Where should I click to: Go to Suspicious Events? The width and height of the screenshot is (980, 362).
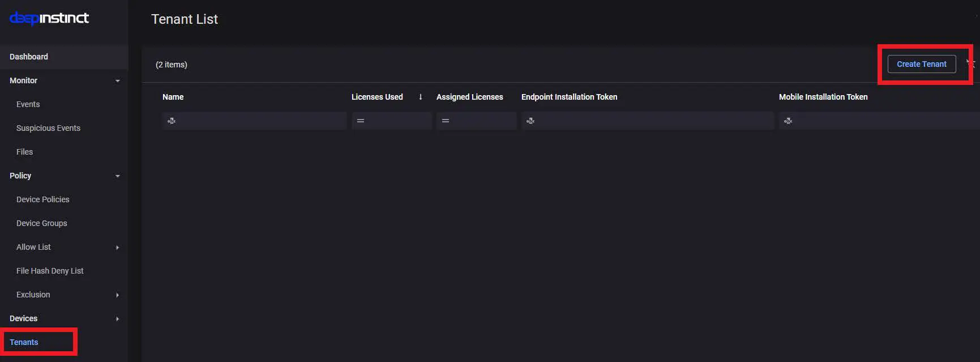tap(48, 128)
